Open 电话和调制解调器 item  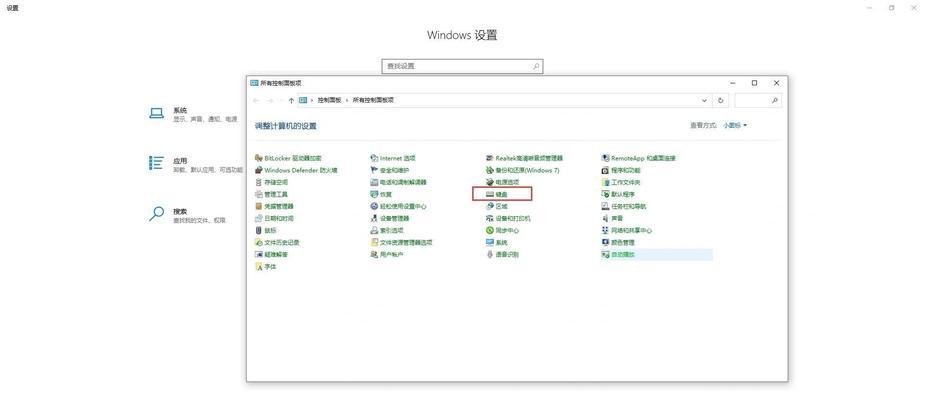398,182
